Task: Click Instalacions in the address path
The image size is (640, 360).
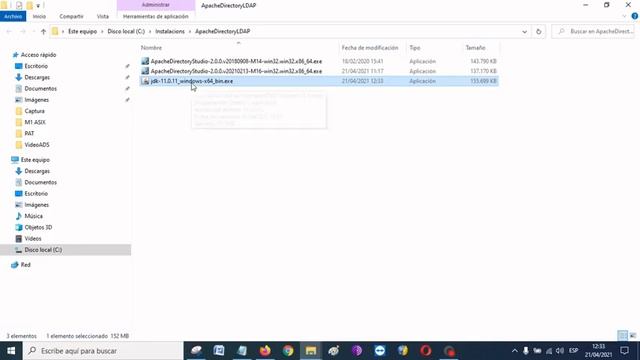Action: click(170, 31)
